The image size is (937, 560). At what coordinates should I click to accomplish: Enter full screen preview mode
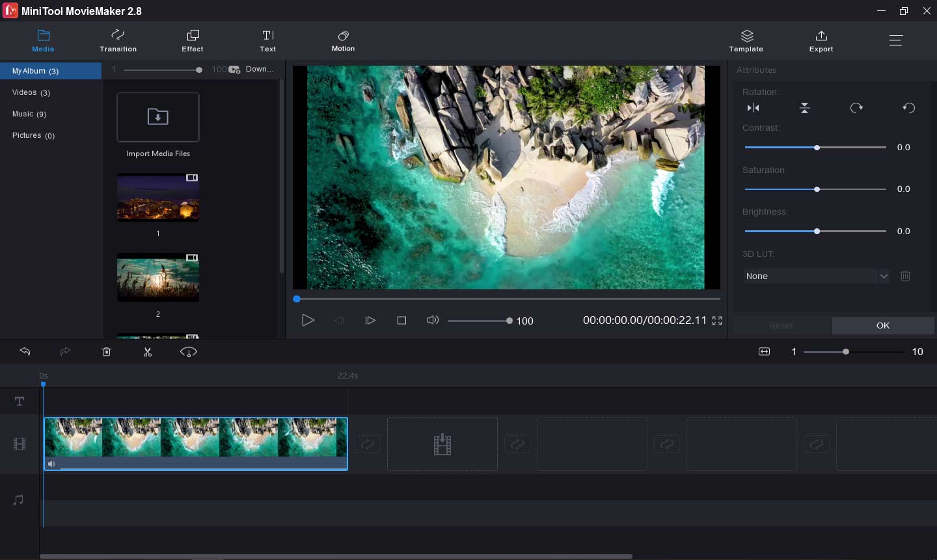click(716, 320)
